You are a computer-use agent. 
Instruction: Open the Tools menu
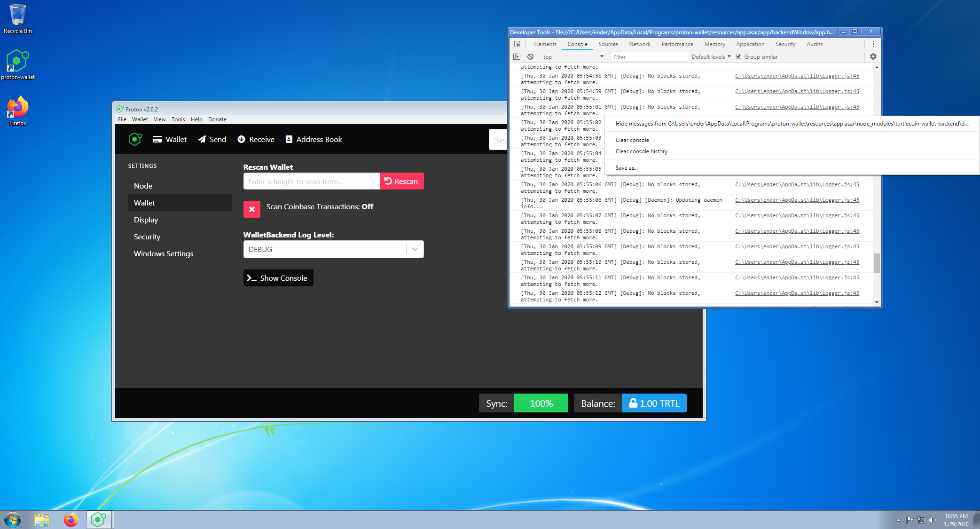(178, 119)
